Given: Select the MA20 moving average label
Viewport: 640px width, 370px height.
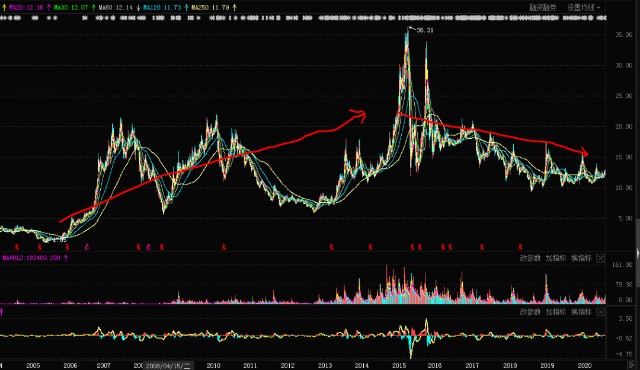Looking at the screenshot, I should [x=26, y=7].
